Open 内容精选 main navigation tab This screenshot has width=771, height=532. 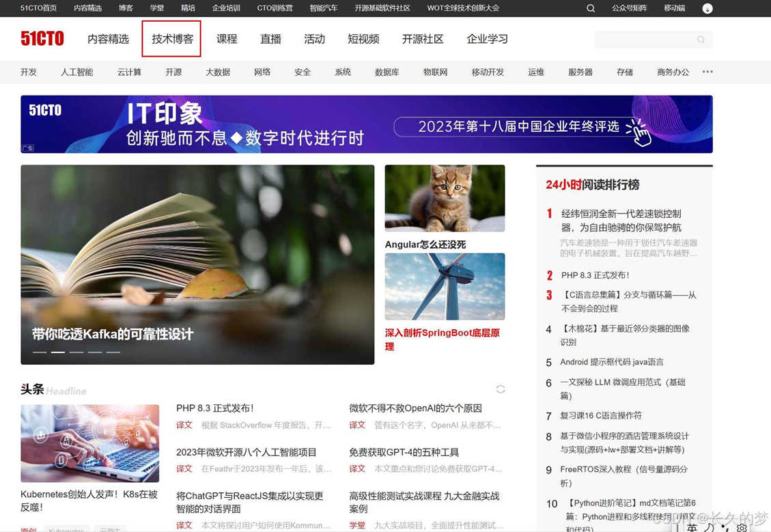108,39
